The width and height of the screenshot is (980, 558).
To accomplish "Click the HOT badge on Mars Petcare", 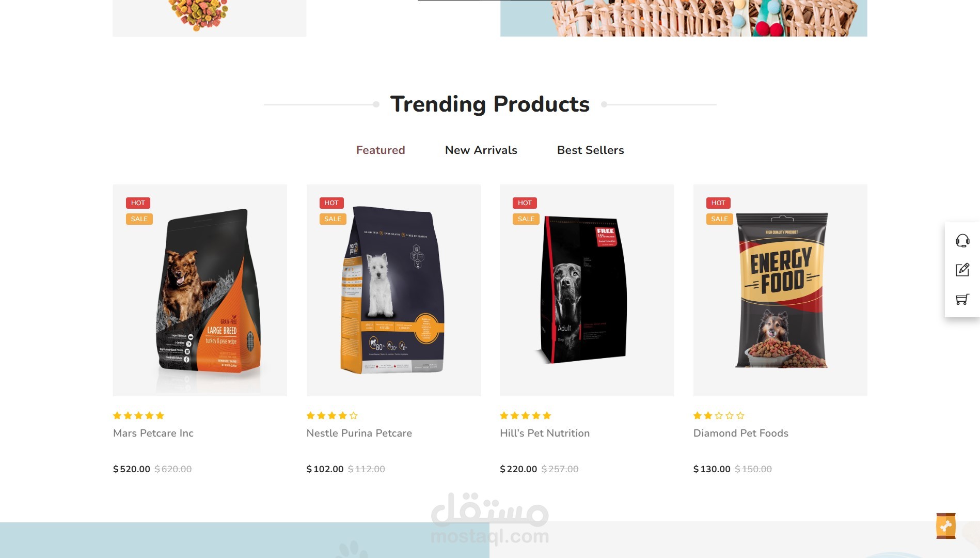I will (138, 203).
